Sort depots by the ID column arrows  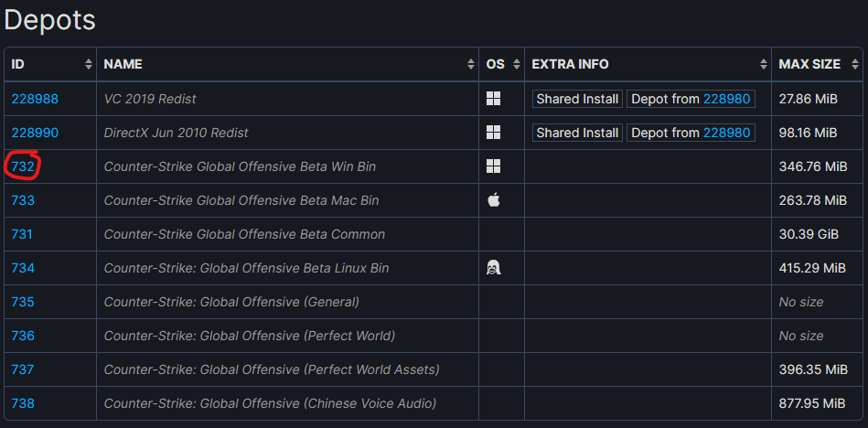[89, 64]
